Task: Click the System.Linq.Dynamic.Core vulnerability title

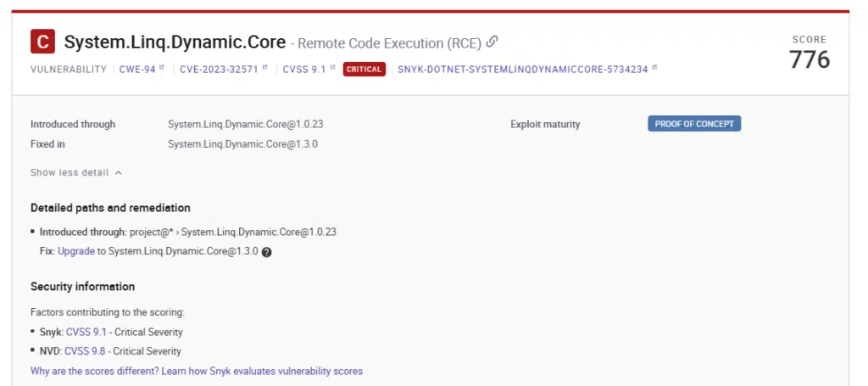Action: click(175, 42)
